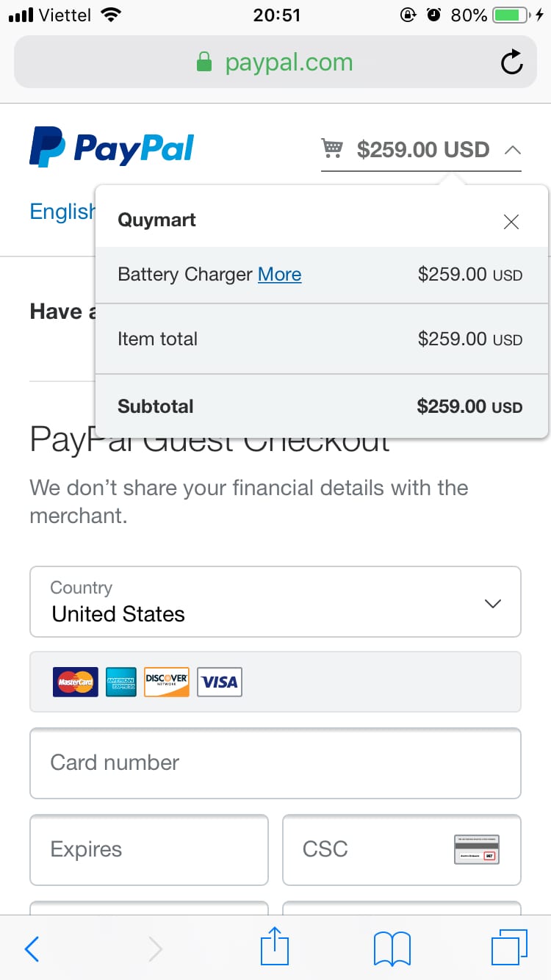Screen dimensions: 551x980
Task: Close the Quymart order summary popup
Action: [511, 222]
